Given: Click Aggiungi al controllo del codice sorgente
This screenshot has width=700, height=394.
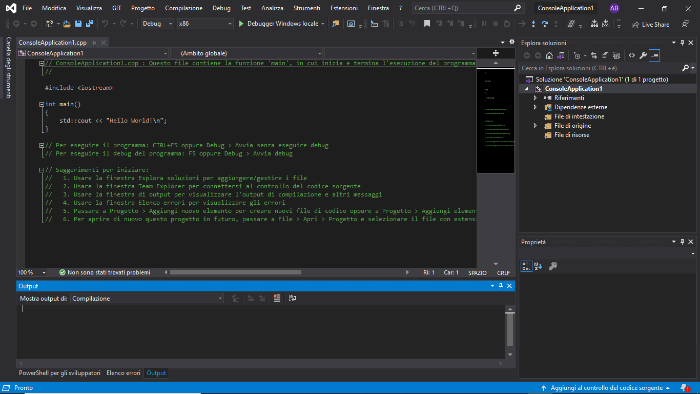Looking at the screenshot, I should pos(606,388).
